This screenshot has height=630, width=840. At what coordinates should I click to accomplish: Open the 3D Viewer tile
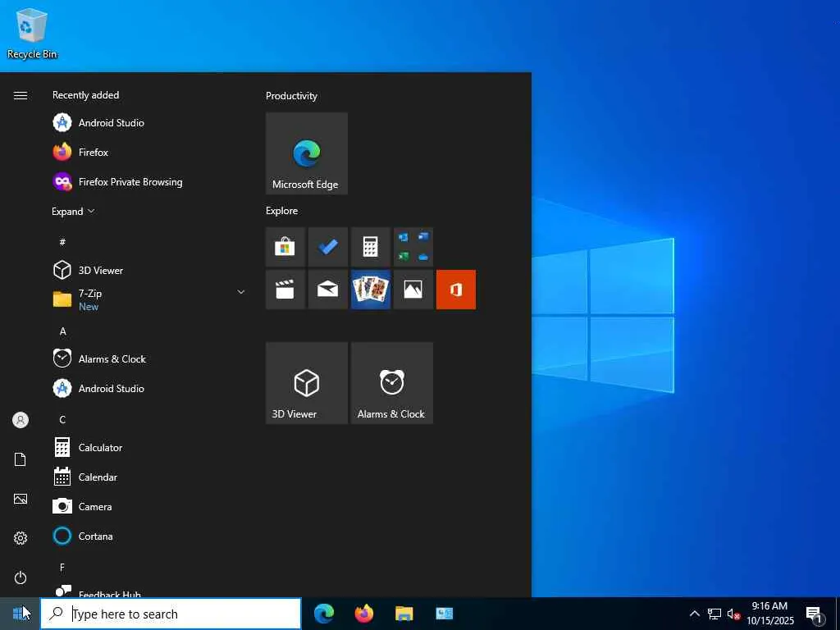[307, 383]
